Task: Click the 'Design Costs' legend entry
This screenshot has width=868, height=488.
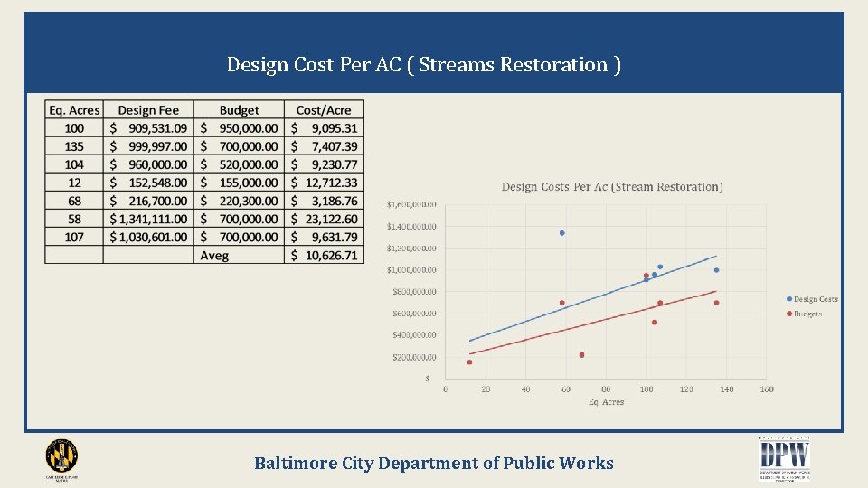Action: click(812, 299)
